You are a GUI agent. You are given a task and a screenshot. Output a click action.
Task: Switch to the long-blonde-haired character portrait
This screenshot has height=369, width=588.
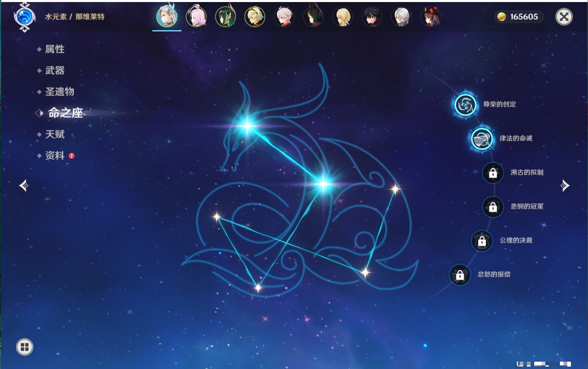[343, 17]
